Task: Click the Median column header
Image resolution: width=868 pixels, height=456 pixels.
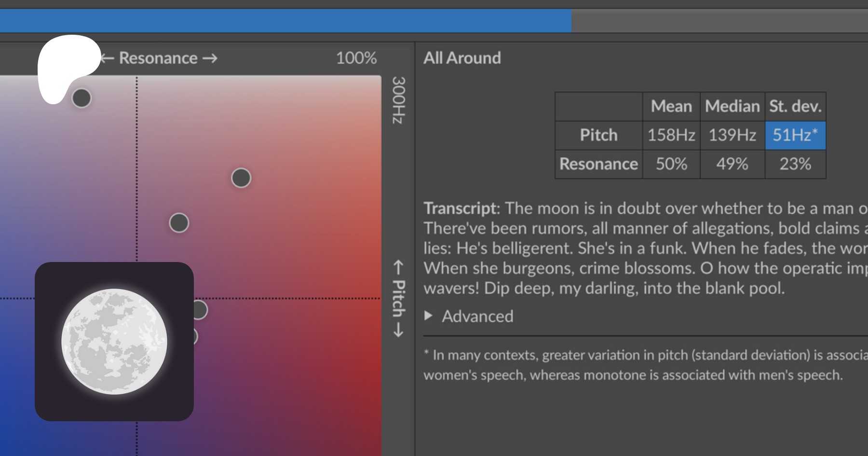Action: (732, 107)
